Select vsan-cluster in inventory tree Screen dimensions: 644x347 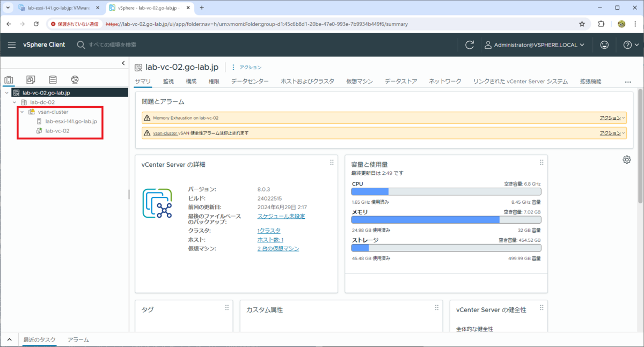point(53,112)
